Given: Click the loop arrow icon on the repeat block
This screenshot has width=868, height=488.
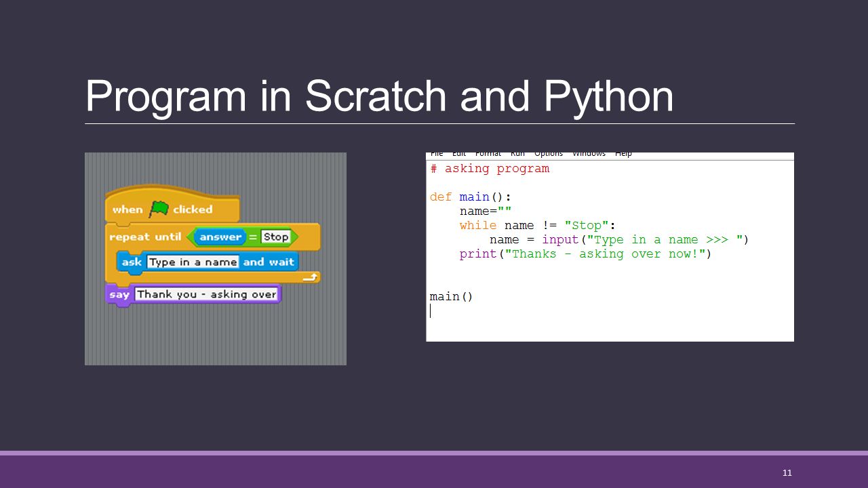Looking at the screenshot, I should tap(311, 277).
